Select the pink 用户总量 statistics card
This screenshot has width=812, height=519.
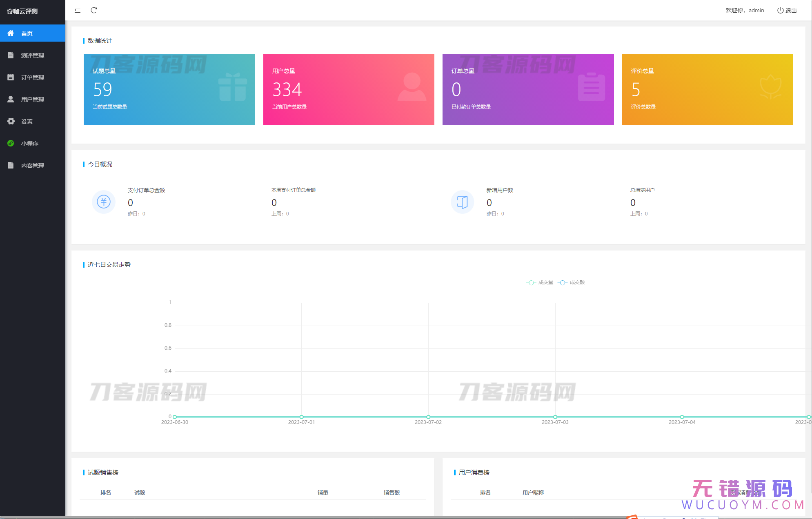(349, 90)
